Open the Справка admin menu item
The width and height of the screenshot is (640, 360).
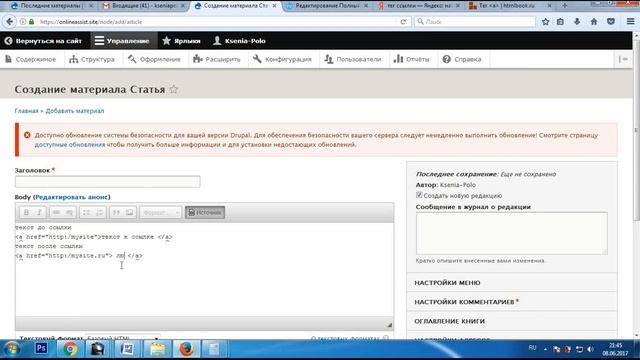[x=462, y=59]
